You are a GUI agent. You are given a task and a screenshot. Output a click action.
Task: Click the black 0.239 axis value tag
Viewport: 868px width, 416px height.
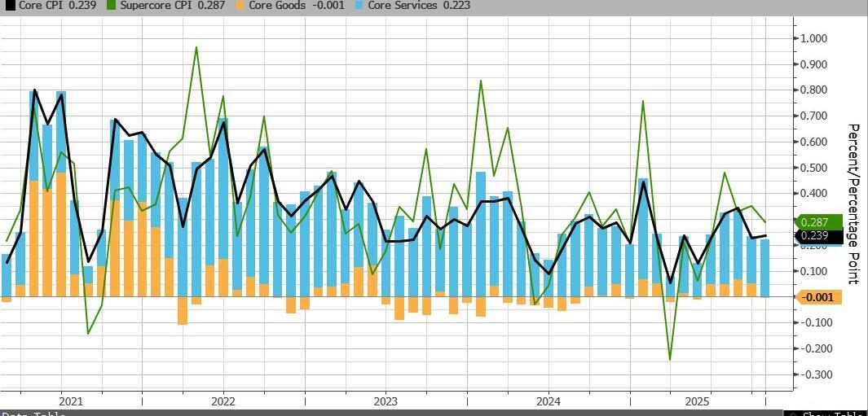click(816, 236)
